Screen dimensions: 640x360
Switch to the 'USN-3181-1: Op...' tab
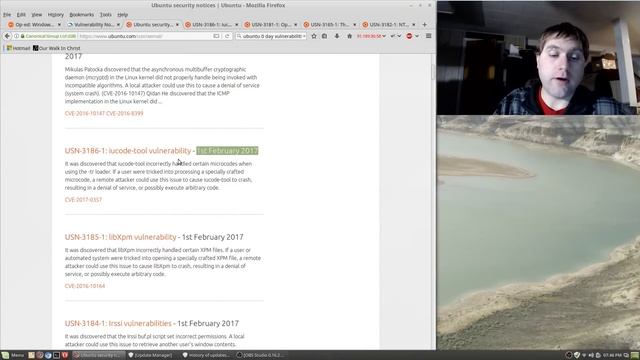click(271, 24)
